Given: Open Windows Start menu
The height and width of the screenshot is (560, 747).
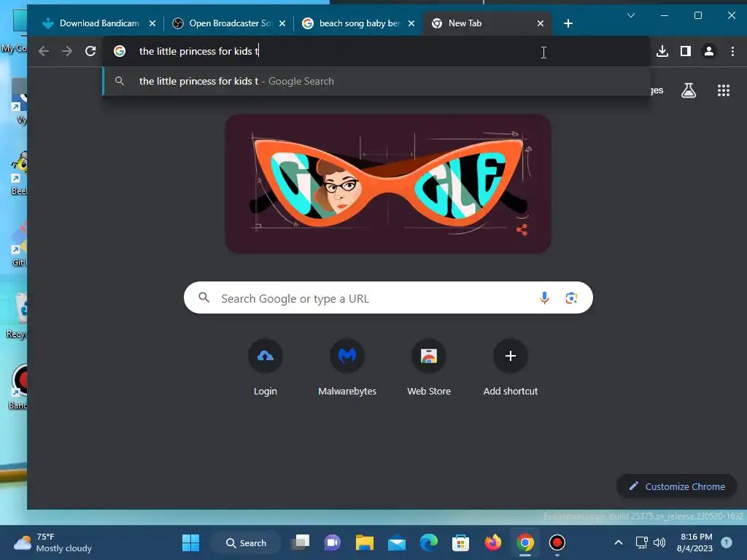Looking at the screenshot, I should (x=190, y=542).
